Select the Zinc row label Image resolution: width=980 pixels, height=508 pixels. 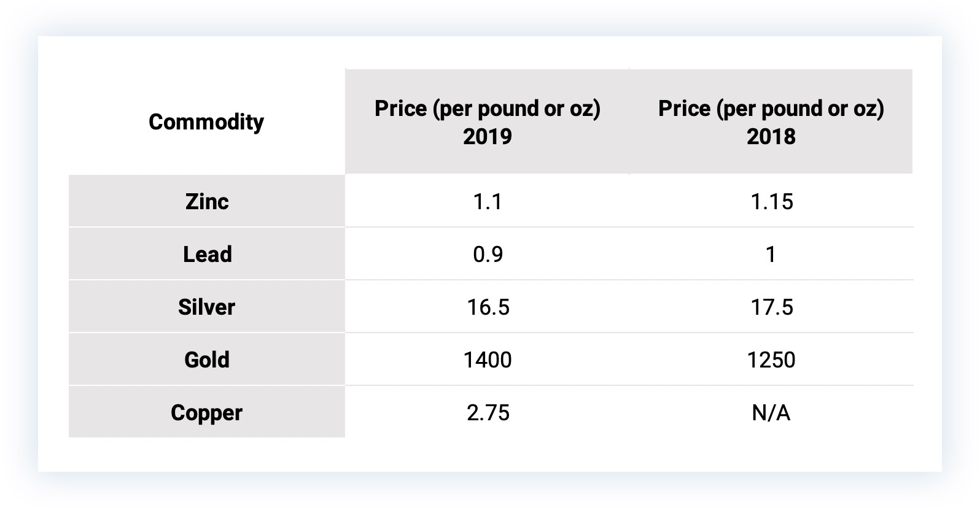tap(207, 201)
